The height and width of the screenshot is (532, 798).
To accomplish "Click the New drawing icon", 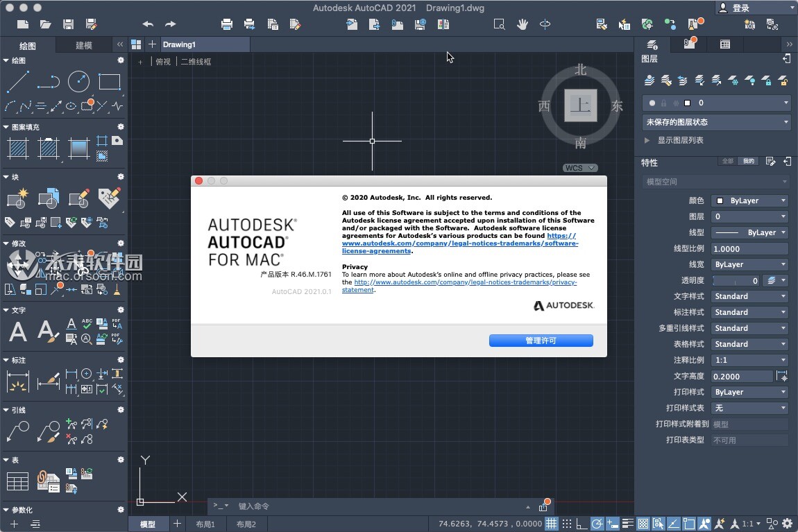I will click(23, 24).
